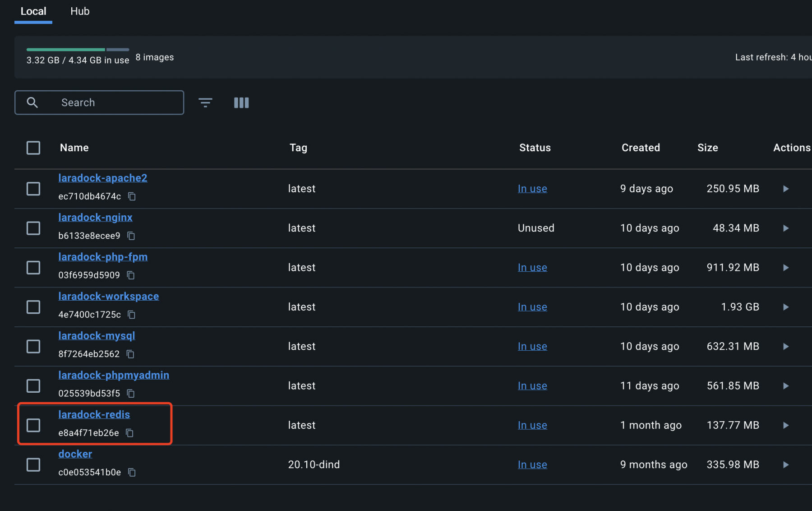Click the 20.10-dind tag text
Screen dimensions: 812x511
(314, 465)
